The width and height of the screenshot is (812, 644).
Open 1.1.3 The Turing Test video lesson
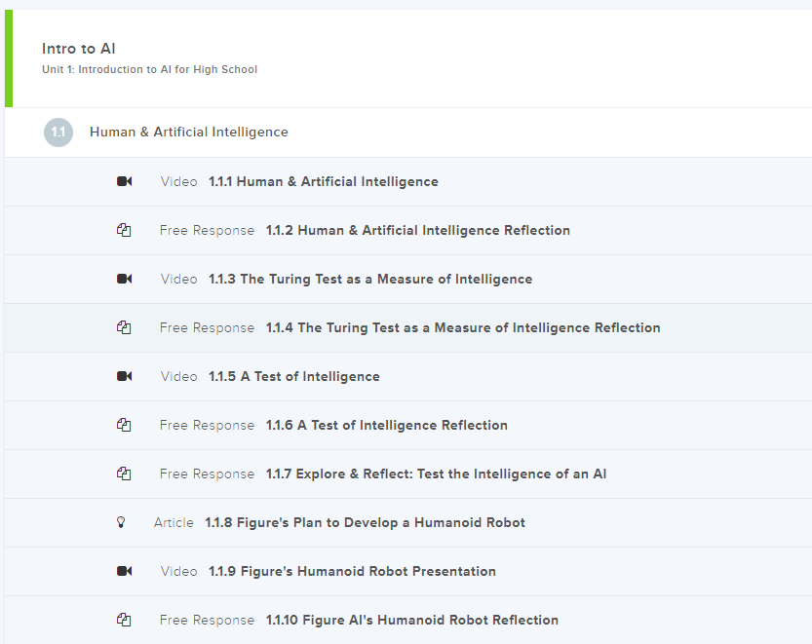[x=369, y=279]
